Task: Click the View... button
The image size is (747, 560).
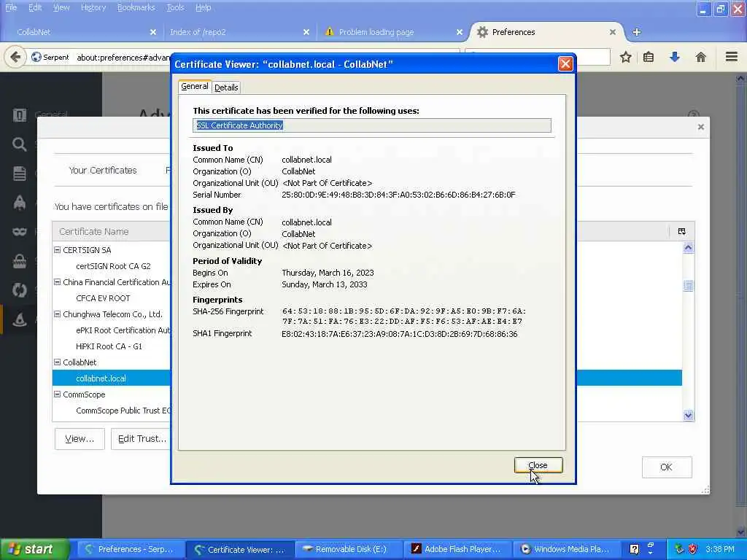Action: click(80, 438)
